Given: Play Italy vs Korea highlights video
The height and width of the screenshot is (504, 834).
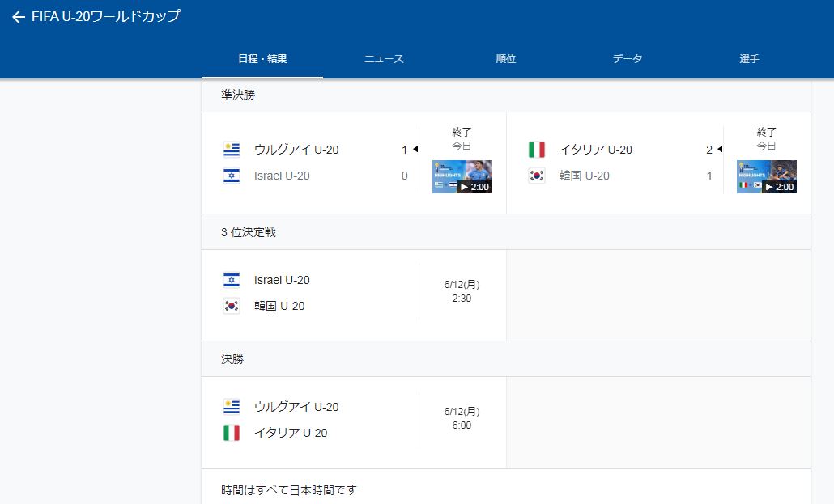Looking at the screenshot, I should [x=767, y=176].
